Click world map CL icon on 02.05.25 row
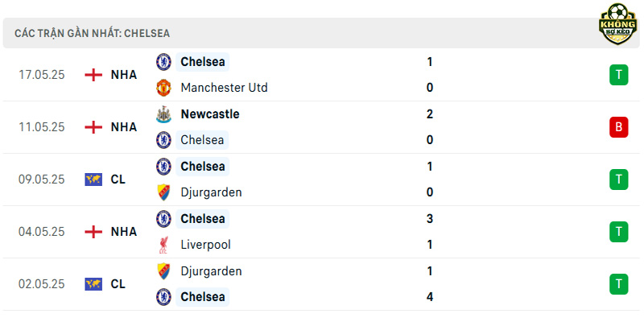The image size is (644, 322). coord(93,284)
